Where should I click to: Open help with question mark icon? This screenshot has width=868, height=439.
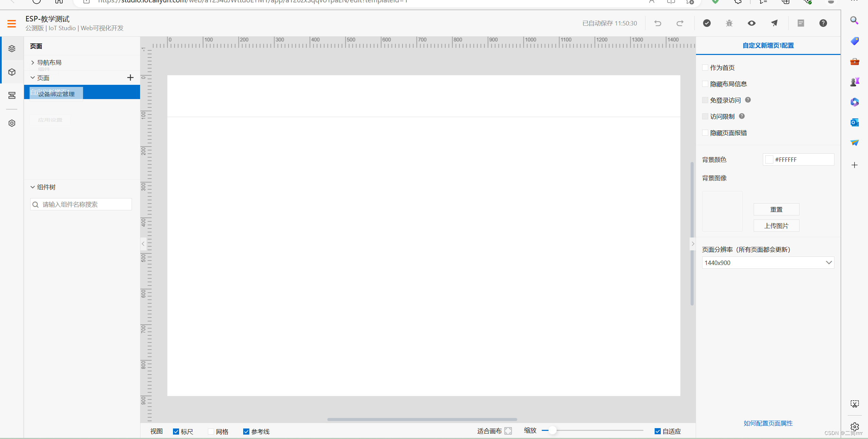click(x=823, y=23)
